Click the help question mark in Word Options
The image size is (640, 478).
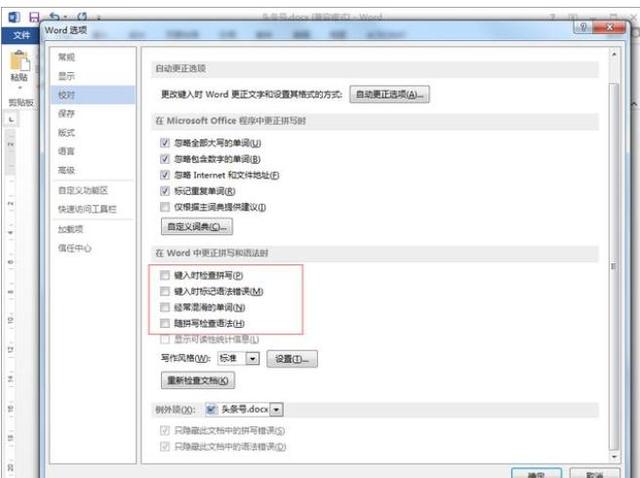[x=583, y=27]
